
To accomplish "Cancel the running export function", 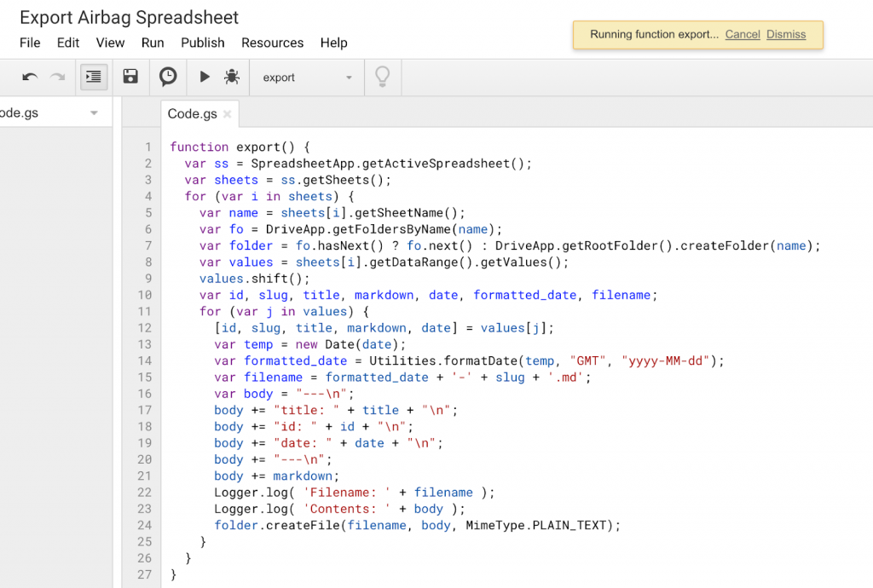I will 743,35.
